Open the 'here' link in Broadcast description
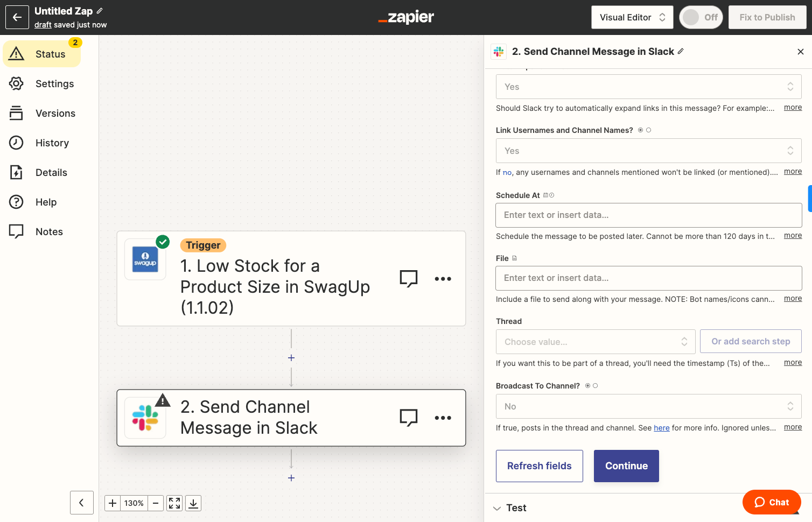The width and height of the screenshot is (812, 522). 662,428
